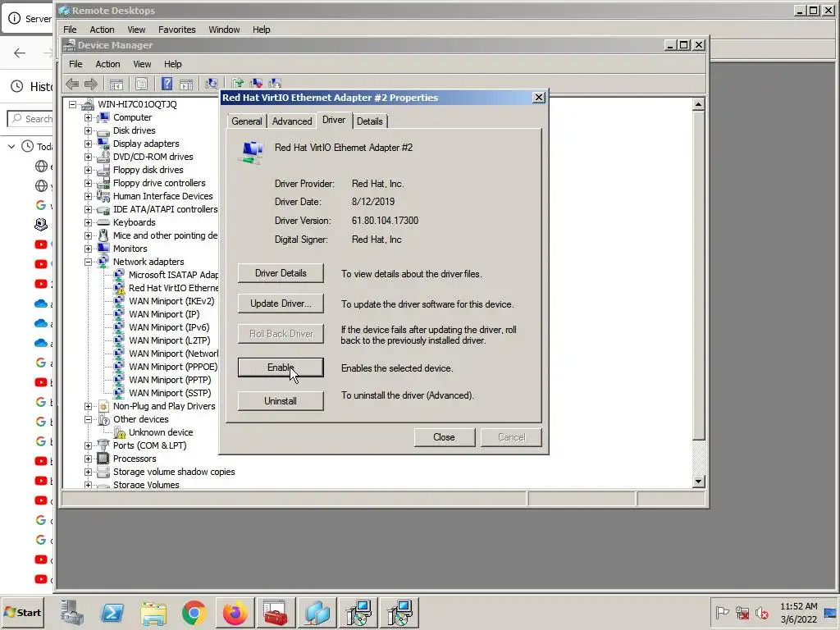
Task: Click the Update Driver... button
Action: [x=281, y=304]
